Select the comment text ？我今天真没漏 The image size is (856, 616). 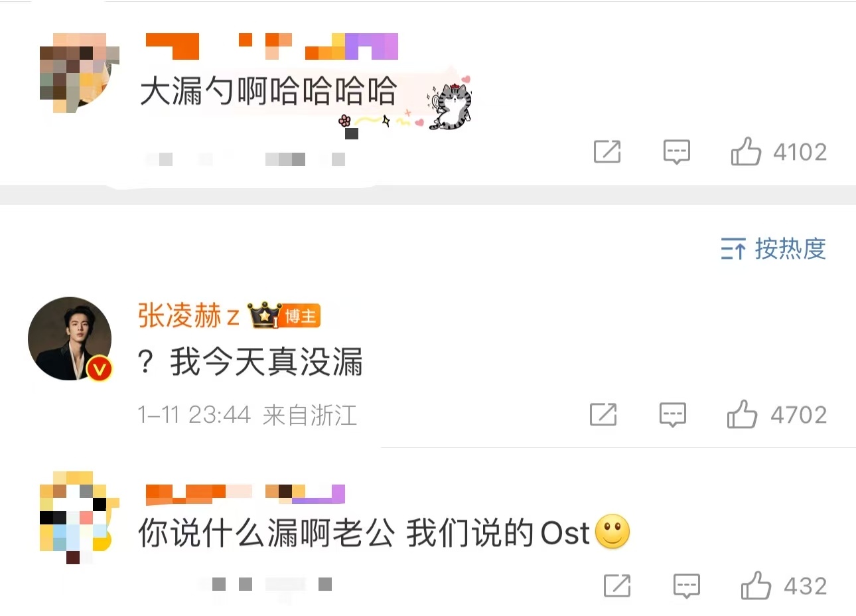250,362
